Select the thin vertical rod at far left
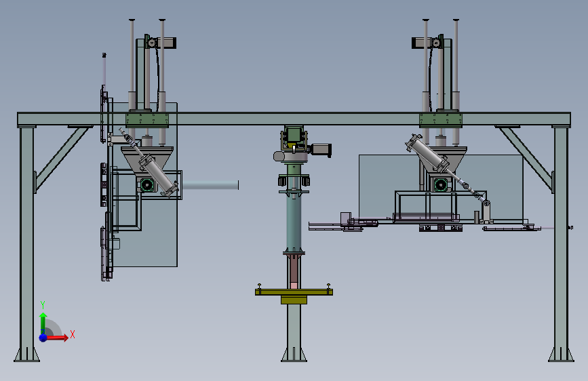588x381 pixels. (104, 71)
